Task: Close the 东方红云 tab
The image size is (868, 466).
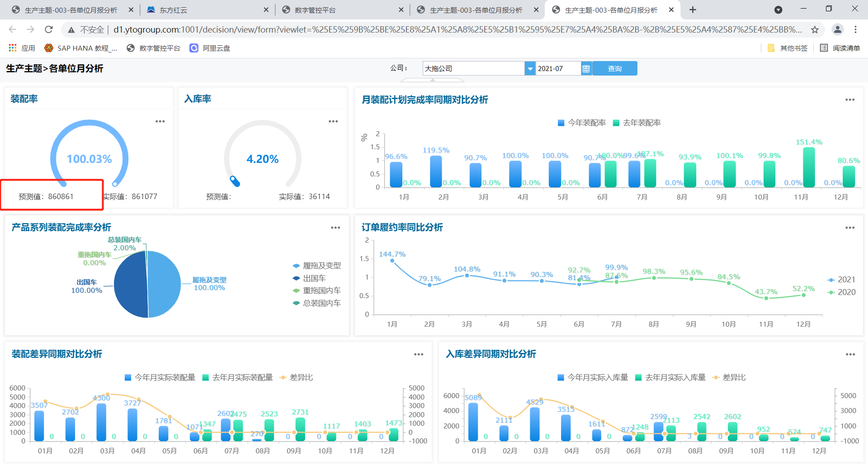Action: click(x=266, y=10)
